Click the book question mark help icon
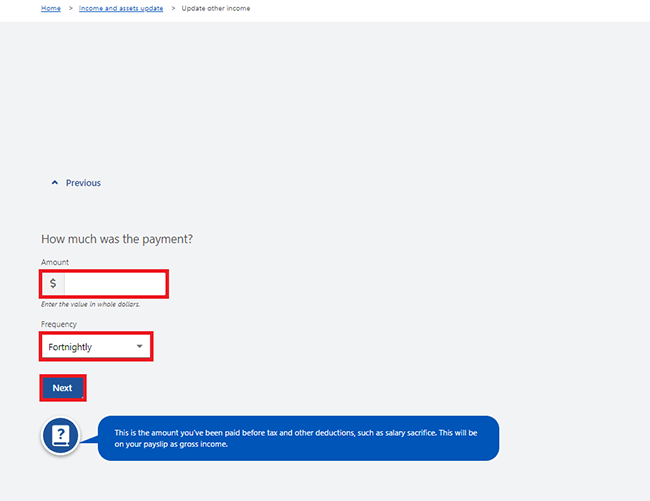Viewport: 650px width, 501px height. coord(61,436)
